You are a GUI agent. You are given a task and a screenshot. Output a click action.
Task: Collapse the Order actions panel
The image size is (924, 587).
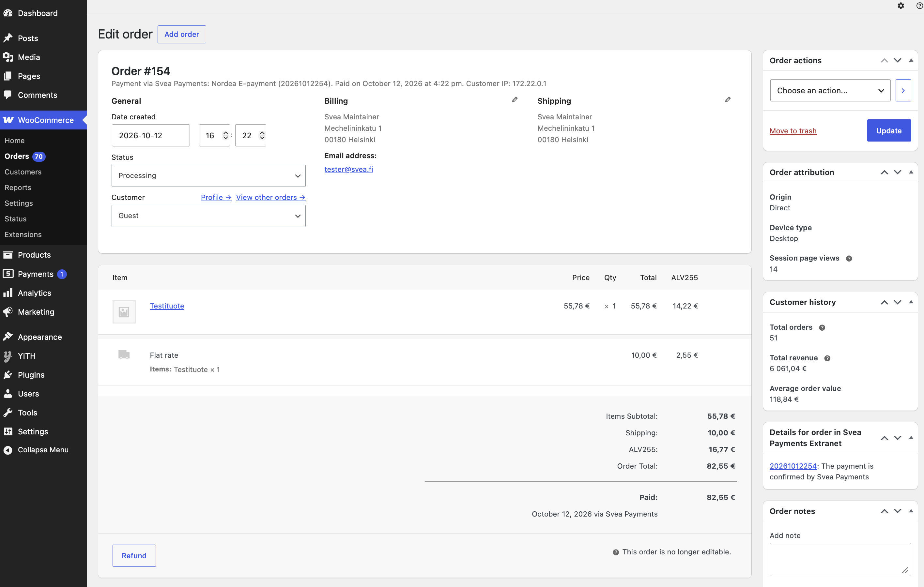(911, 61)
